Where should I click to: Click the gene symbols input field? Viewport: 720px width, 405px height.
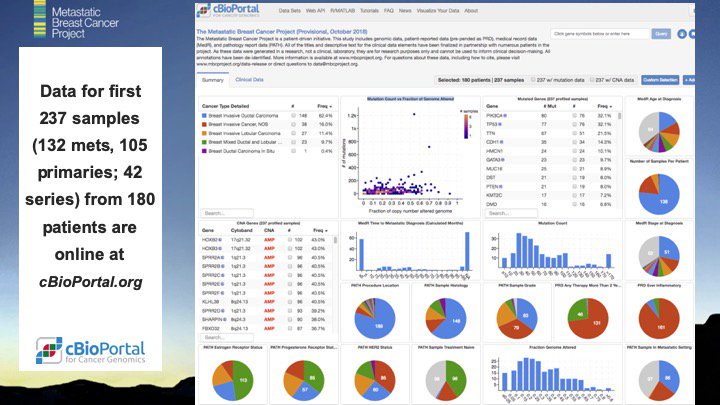point(600,34)
